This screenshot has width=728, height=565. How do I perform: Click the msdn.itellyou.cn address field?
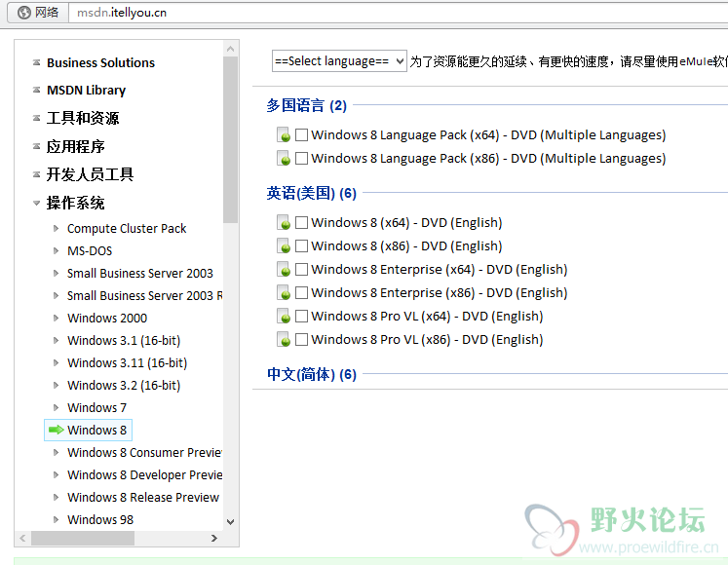click(x=399, y=13)
